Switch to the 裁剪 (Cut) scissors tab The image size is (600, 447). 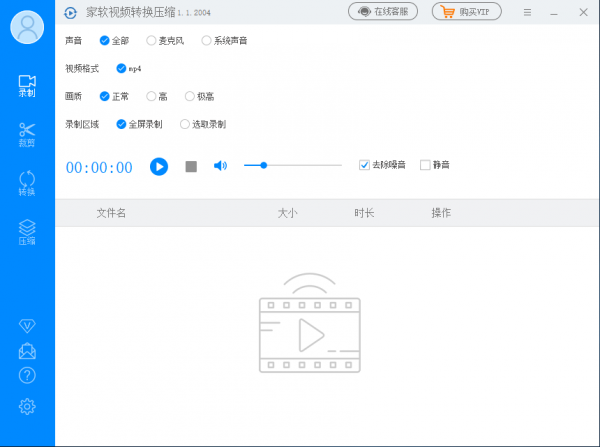click(27, 134)
